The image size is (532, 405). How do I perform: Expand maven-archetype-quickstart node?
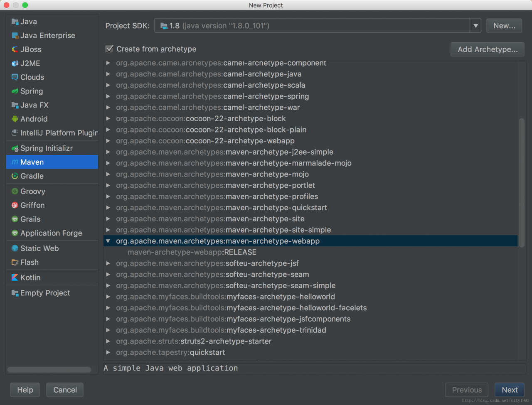pos(108,208)
